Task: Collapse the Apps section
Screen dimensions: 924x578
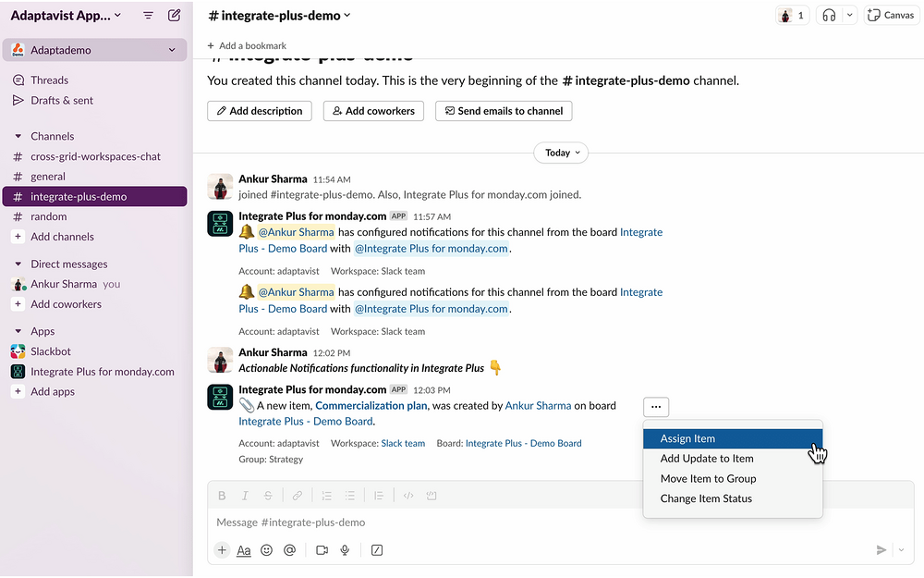Action: [x=18, y=331]
